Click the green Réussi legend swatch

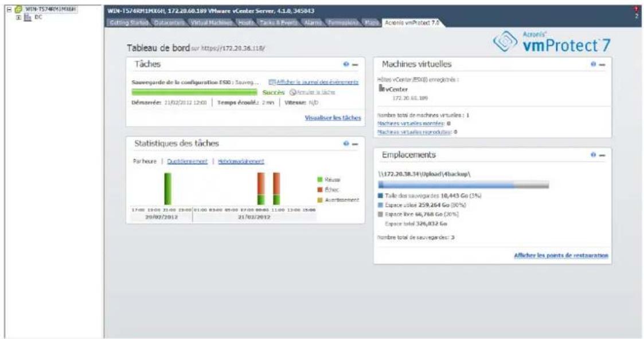pyautogui.click(x=320, y=180)
